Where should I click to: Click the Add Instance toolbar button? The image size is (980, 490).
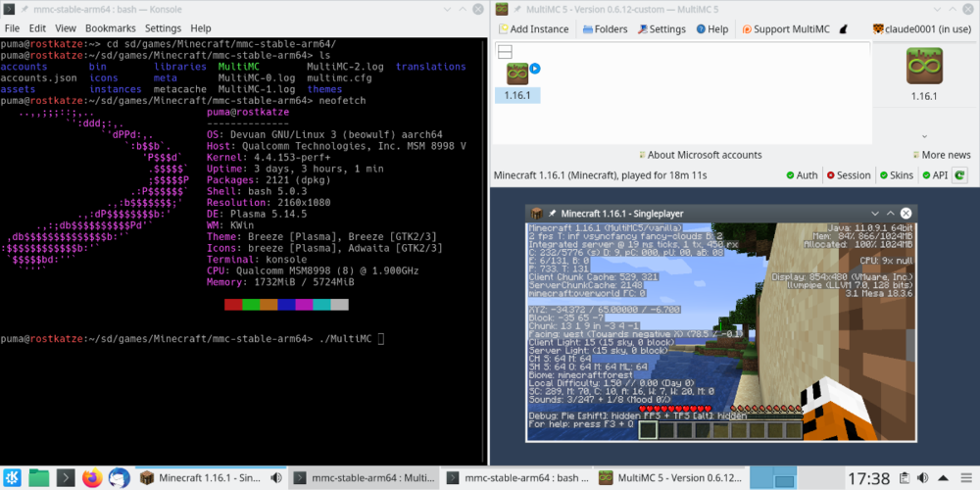(x=532, y=29)
